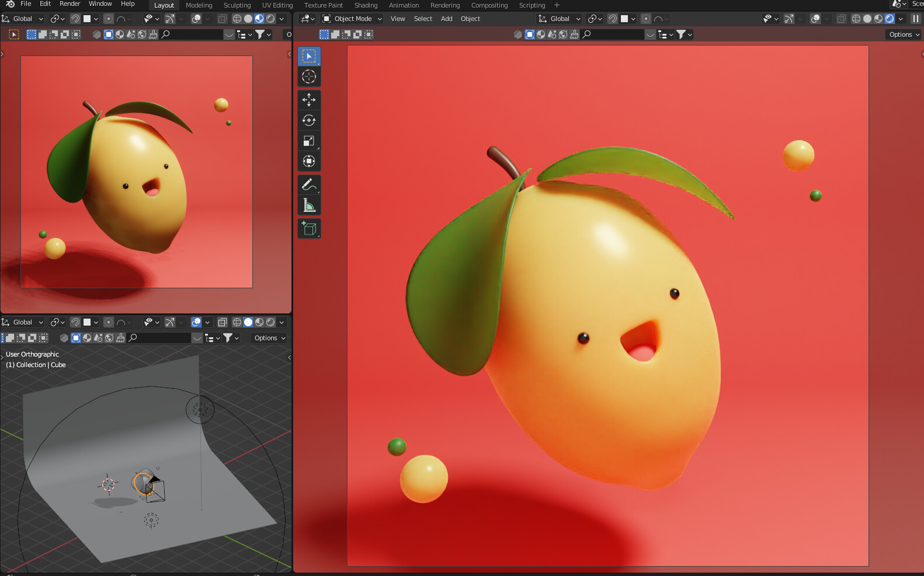Switch bottom-left viewport to wireframe shading
924x576 pixels.
[237, 322]
